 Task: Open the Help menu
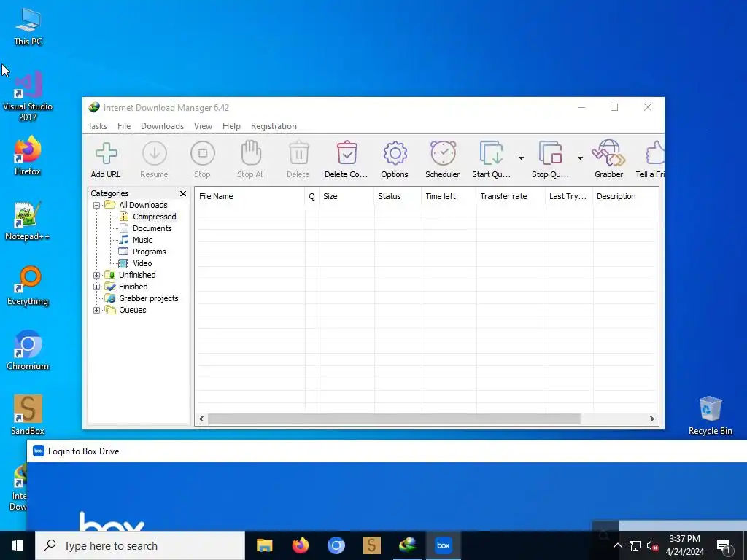click(231, 126)
